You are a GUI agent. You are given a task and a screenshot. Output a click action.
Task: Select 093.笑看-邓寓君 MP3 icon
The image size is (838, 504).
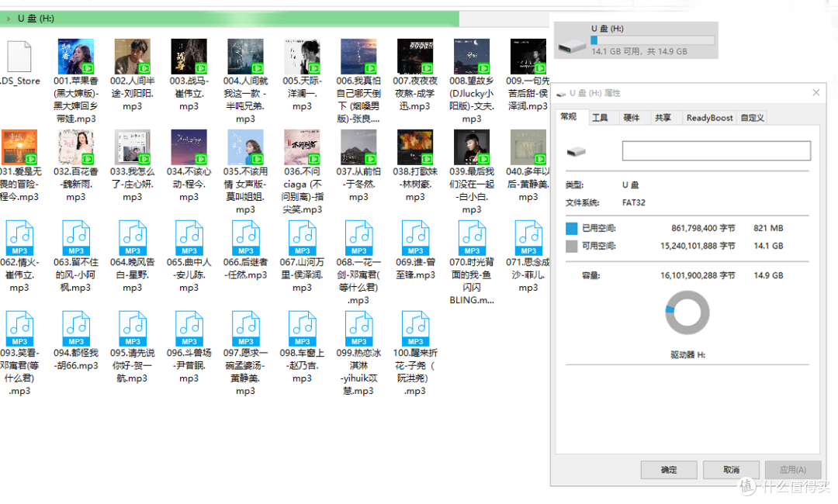pyautogui.click(x=19, y=328)
